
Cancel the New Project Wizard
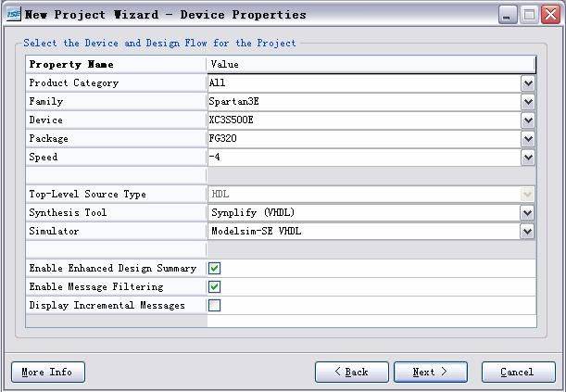(519, 373)
